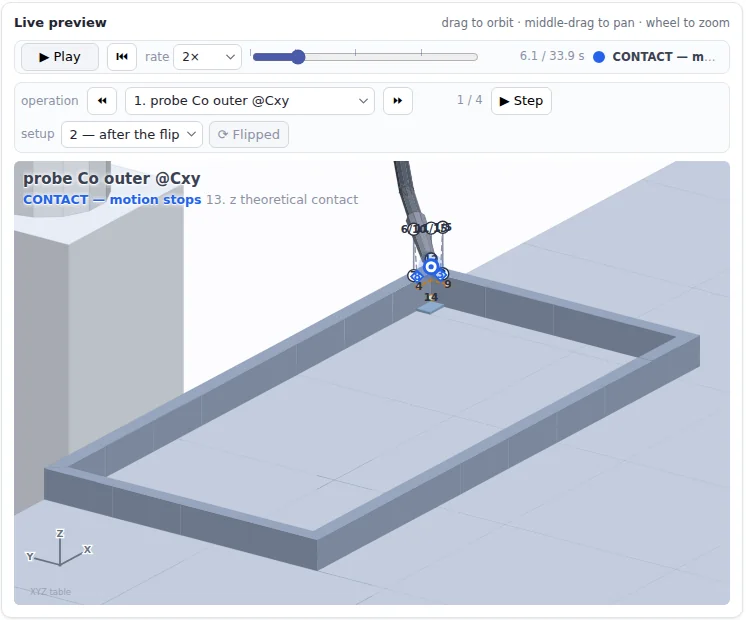
Task: Open the probe Co outer @Cxy operation dropdown
Action: [x=250, y=101]
